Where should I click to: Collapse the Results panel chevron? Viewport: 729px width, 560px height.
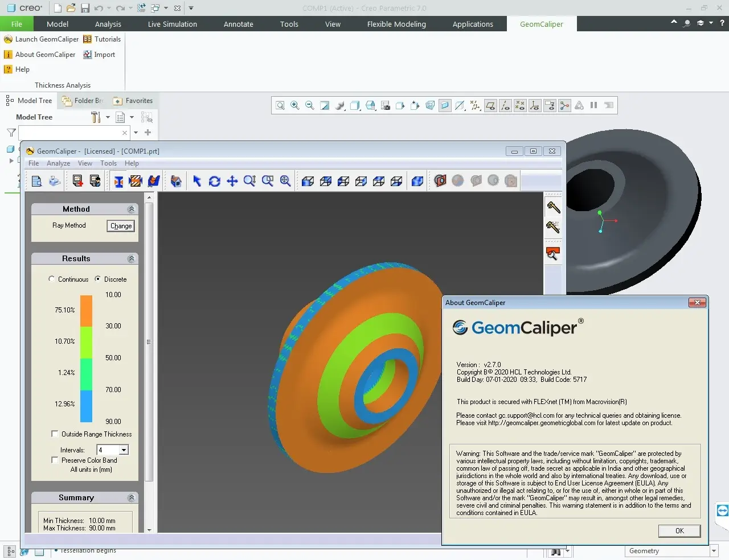131,259
